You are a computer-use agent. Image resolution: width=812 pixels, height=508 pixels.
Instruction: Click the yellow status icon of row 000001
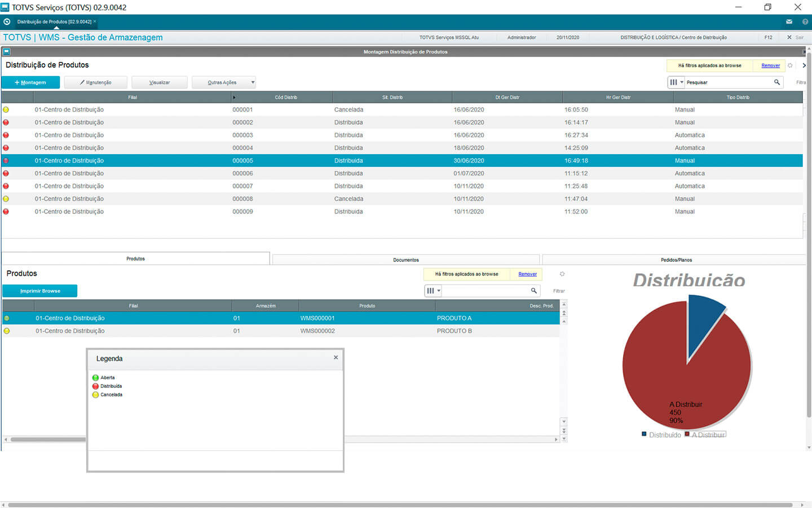(6, 110)
